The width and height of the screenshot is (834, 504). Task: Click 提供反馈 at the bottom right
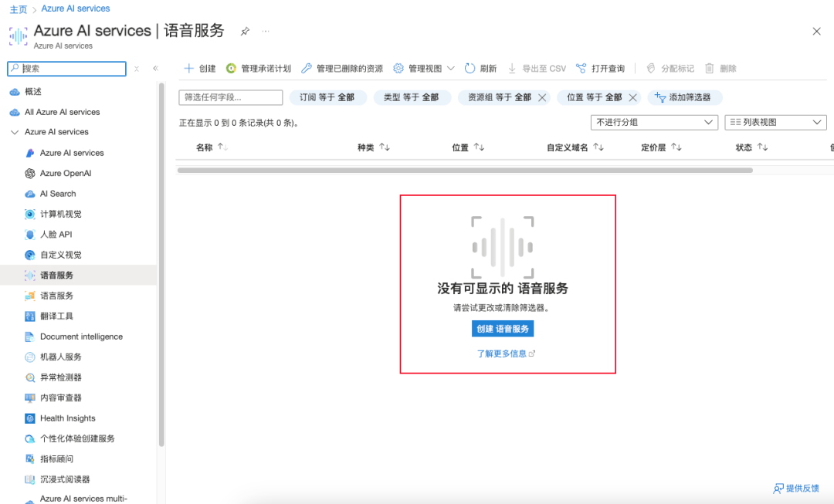point(796,488)
